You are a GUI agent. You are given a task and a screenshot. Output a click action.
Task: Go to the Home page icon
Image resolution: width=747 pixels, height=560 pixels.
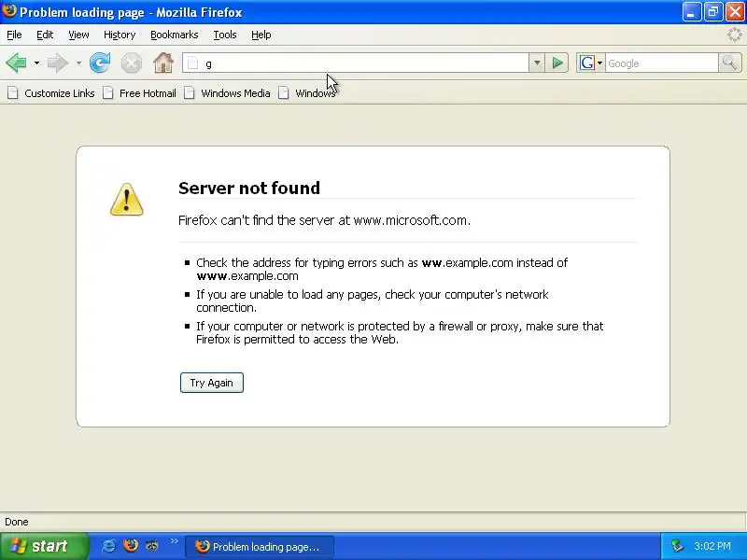(x=163, y=63)
